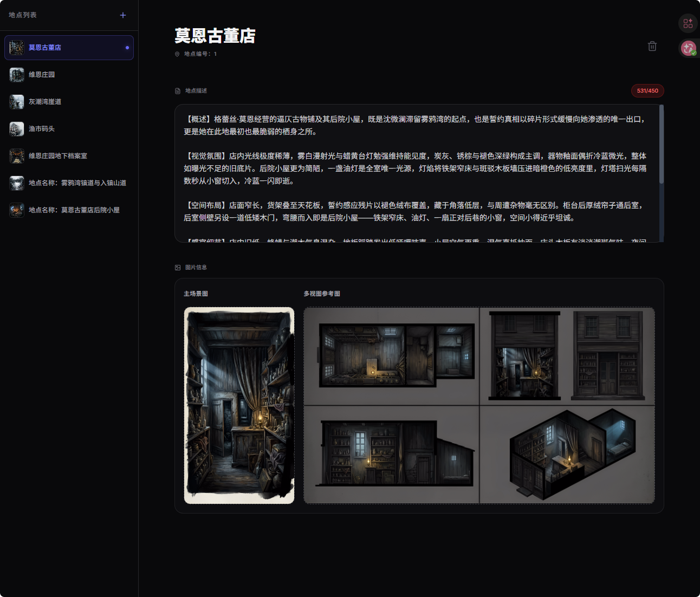Click the pink avatar icon at top right
This screenshot has height=597, width=700.
pyautogui.click(x=688, y=48)
